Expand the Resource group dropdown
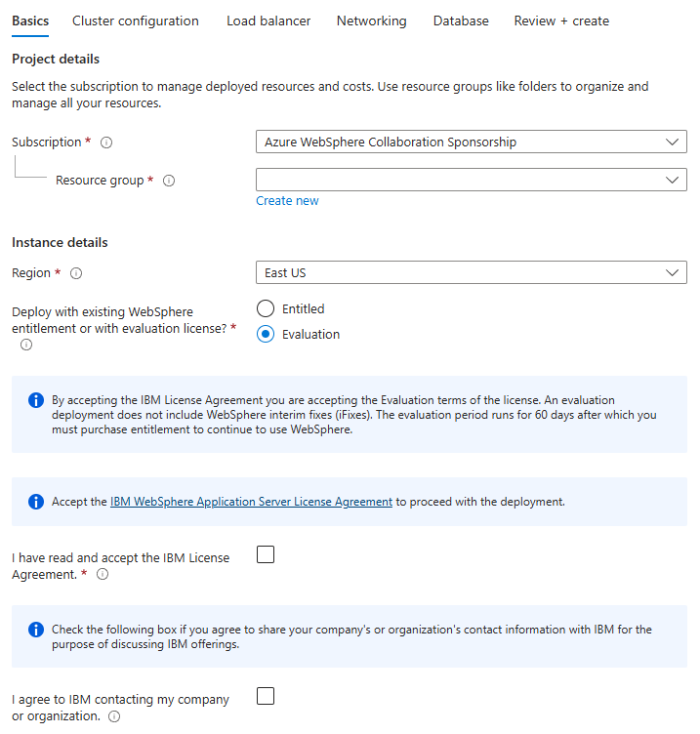 471,181
